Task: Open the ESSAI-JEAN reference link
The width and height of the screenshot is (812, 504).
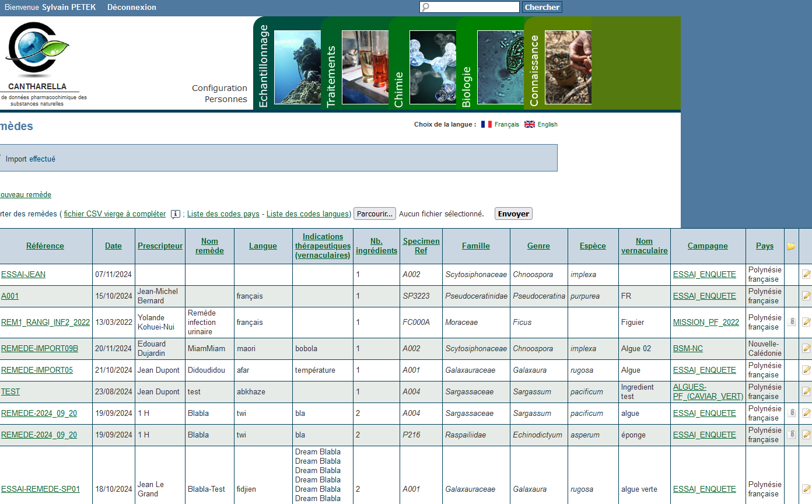Action: [23, 274]
